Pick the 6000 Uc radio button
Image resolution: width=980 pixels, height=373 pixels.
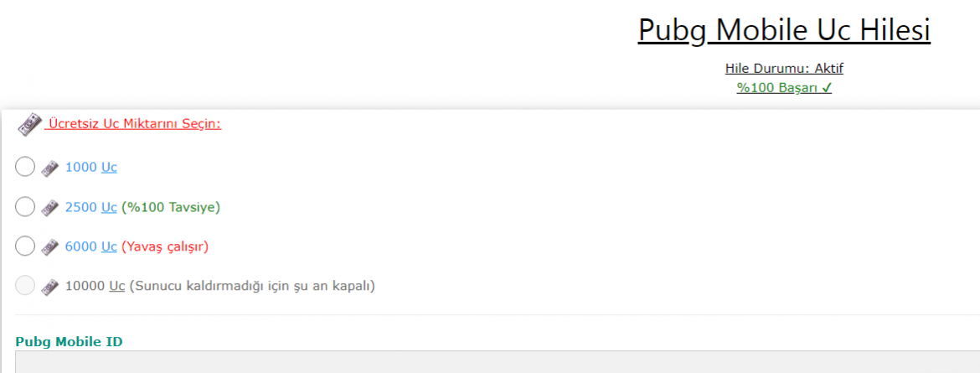pyautogui.click(x=25, y=246)
